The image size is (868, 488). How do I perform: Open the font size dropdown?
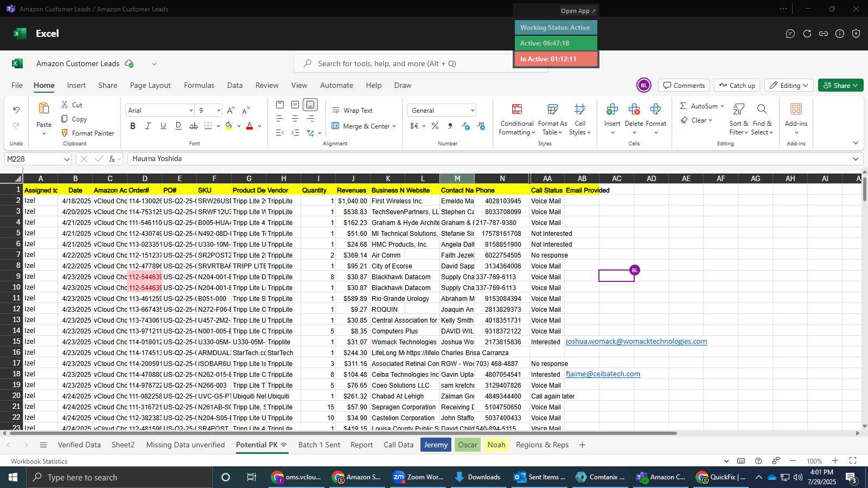[219, 110]
